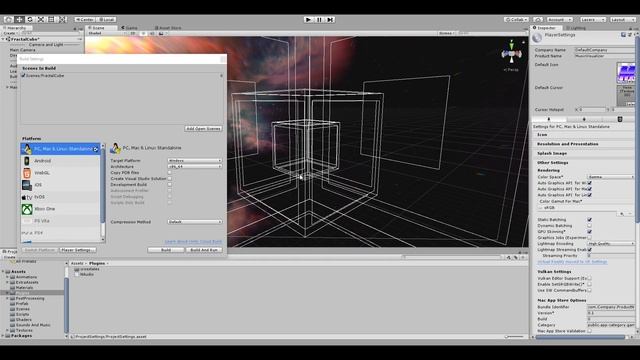Screen dimensions: 640x360
Task: Select iOS platform
Action: tap(60, 185)
